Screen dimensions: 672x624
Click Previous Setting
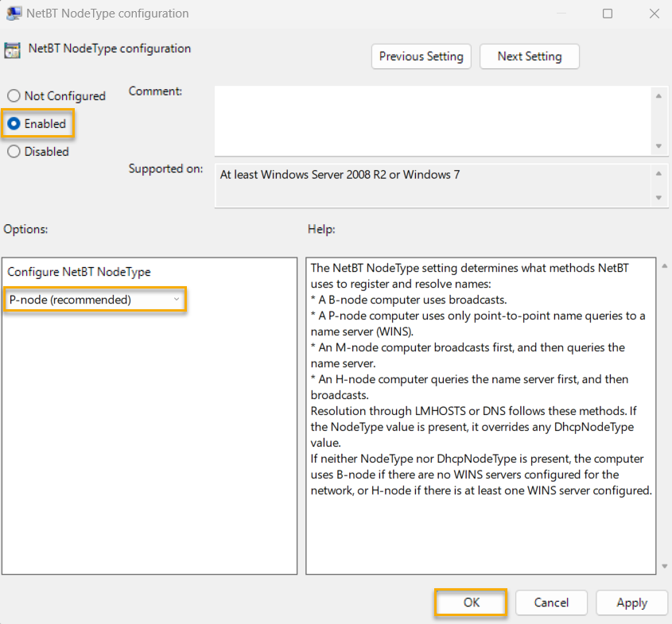pos(421,56)
